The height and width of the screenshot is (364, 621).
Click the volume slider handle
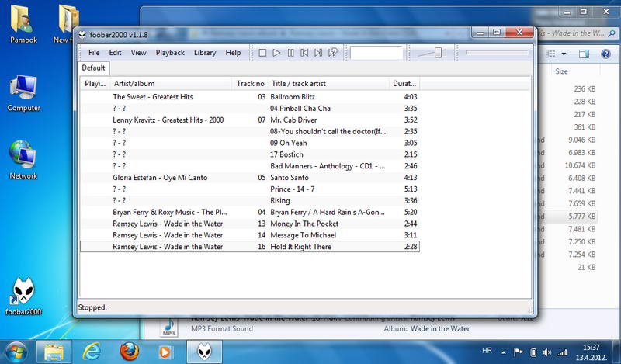pos(439,53)
